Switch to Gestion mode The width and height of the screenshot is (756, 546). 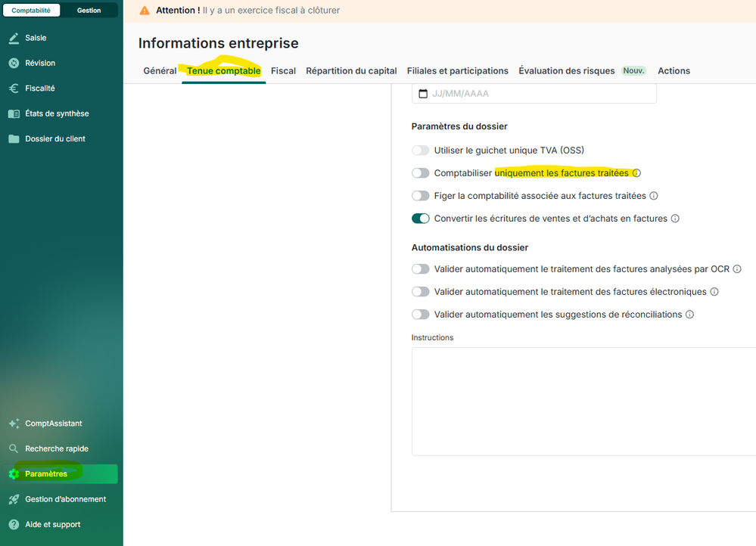click(89, 11)
